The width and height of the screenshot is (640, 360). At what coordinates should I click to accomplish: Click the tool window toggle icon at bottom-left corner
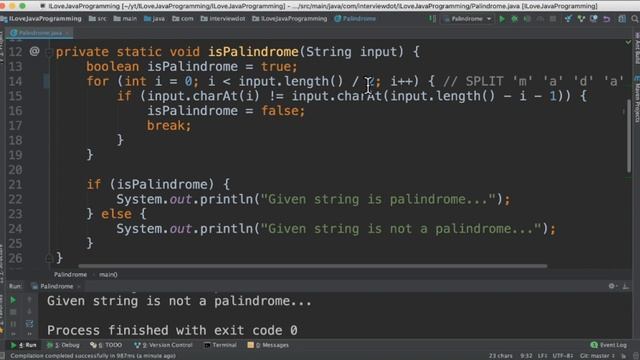3,356
